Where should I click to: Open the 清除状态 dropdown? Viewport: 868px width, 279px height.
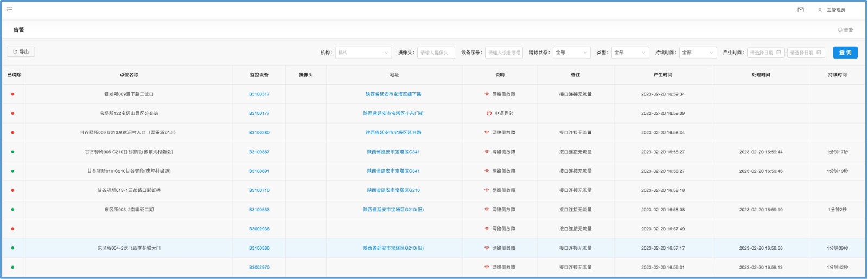coord(571,53)
